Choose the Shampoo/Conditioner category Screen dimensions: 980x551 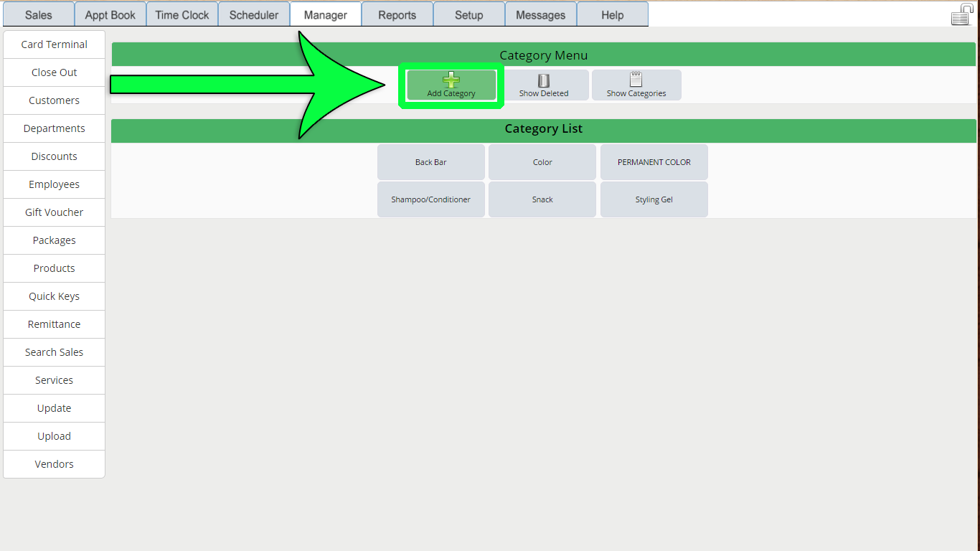click(x=431, y=199)
